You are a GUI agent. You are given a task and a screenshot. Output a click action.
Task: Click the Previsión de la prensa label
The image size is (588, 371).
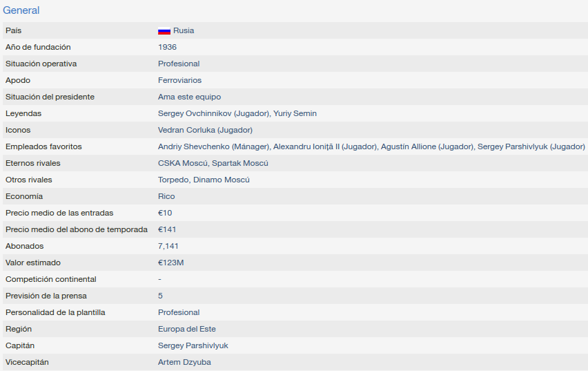click(x=46, y=296)
